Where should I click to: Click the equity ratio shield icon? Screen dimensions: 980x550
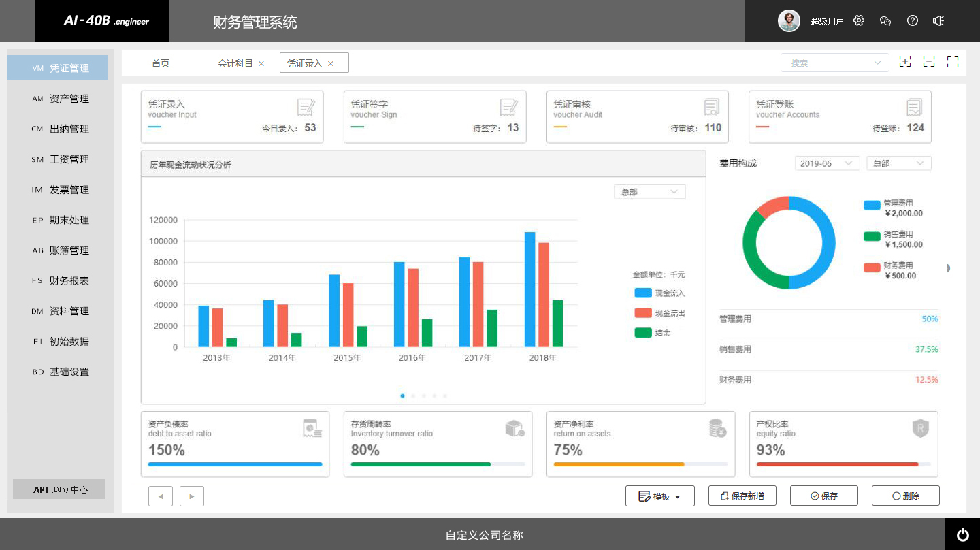point(920,428)
